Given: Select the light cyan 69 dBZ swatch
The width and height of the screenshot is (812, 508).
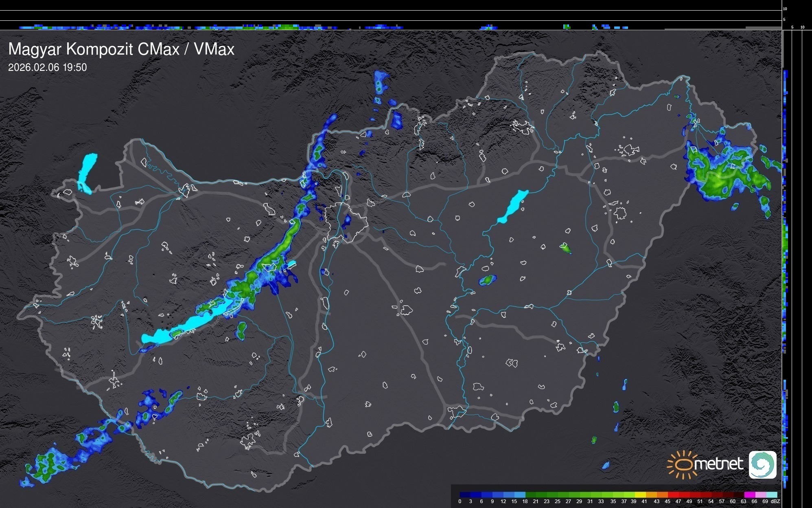Looking at the screenshot, I should click(x=771, y=495).
